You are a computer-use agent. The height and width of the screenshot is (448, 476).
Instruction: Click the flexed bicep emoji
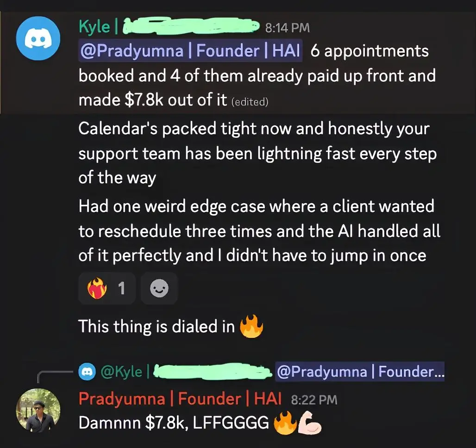tap(310, 422)
